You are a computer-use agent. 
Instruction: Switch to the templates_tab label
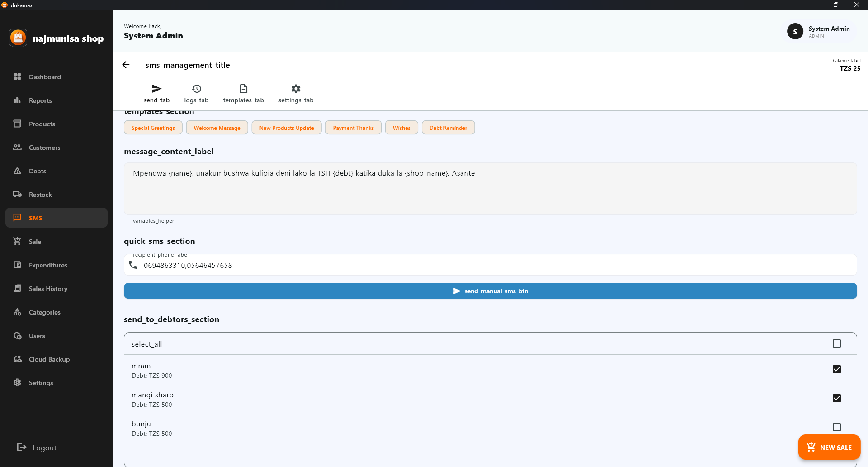tap(243, 100)
